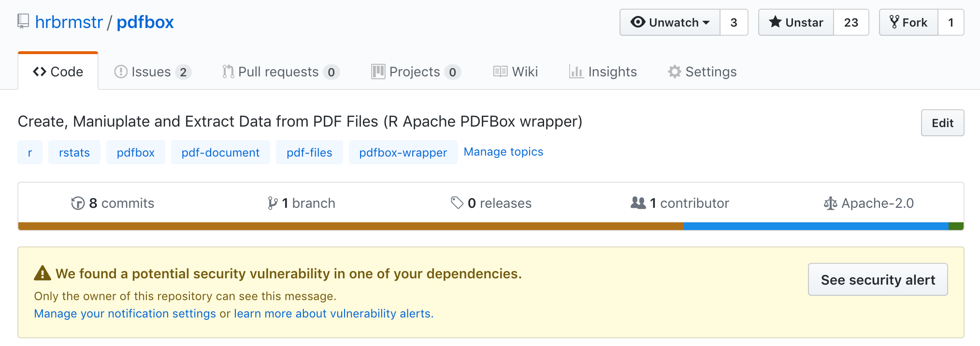Click the blue segment of the language bar
The width and height of the screenshot is (980, 346).
pyautogui.click(x=816, y=226)
